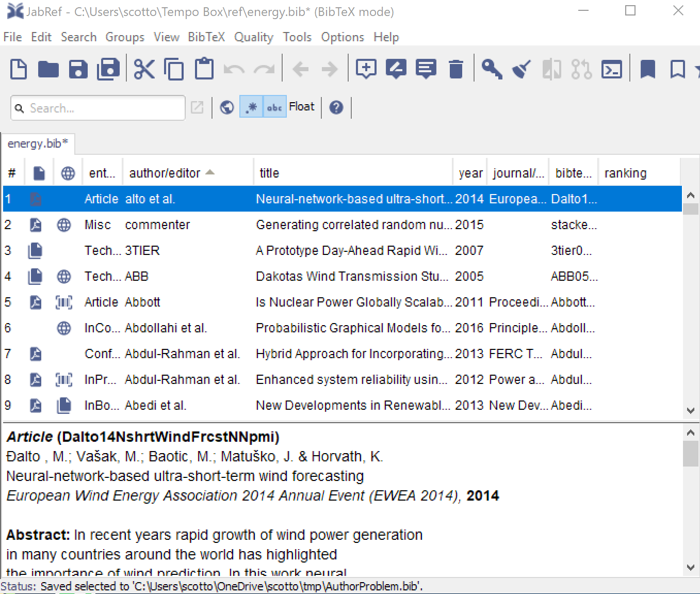Open URL globe of ABB entry
This screenshot has height=594, width=700.
coord(64,277)
